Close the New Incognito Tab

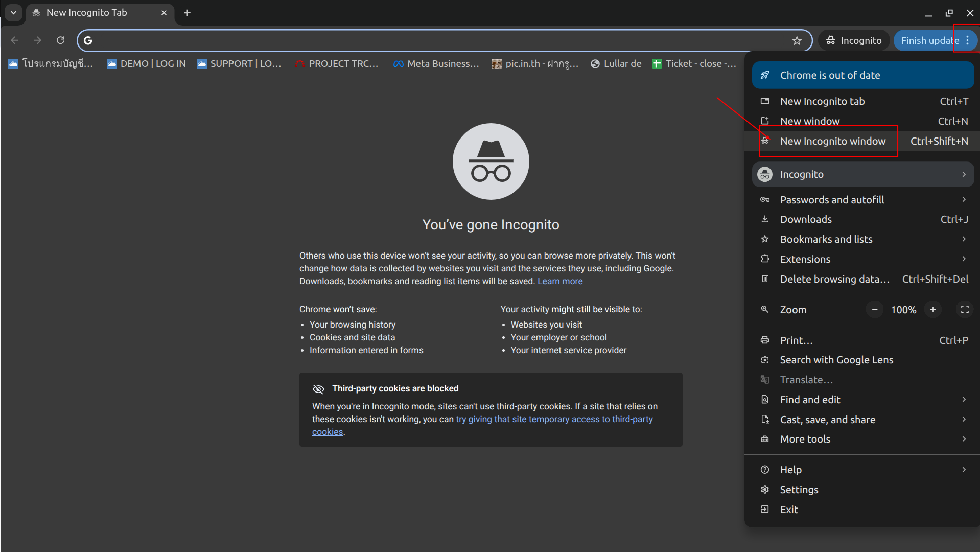point(164,13)
